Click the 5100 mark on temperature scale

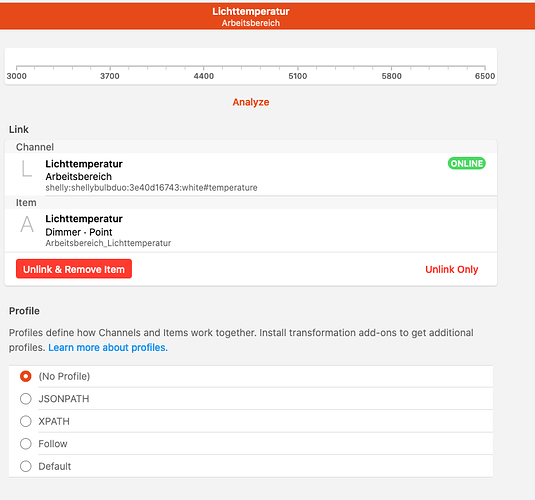(298, 67)
